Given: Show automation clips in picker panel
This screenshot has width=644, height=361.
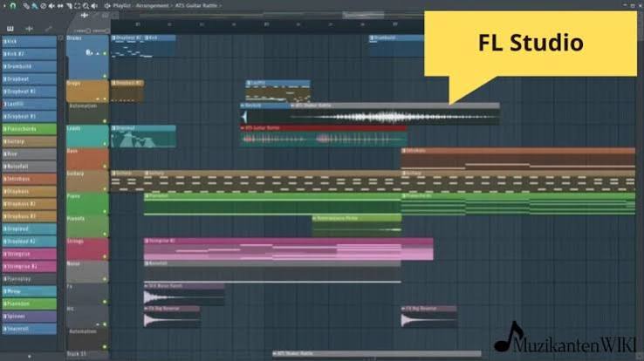Looking at the screenshot, I should point(48,28).
